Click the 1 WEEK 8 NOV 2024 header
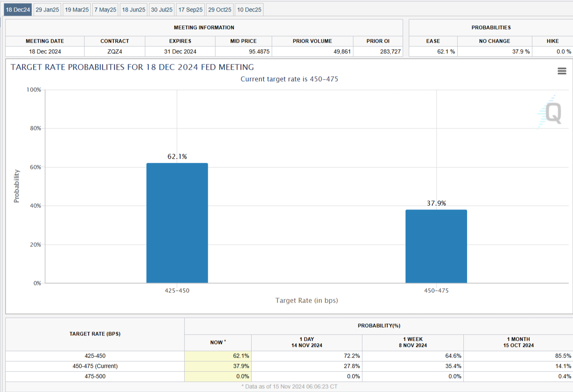The width and height of the screenshot is (573, 392). tap(412, 342)
